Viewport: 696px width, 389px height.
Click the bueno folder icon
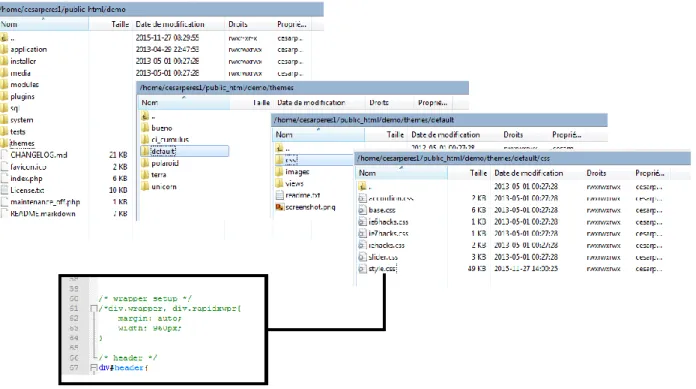pyautogui.click(x=145, y=128)
